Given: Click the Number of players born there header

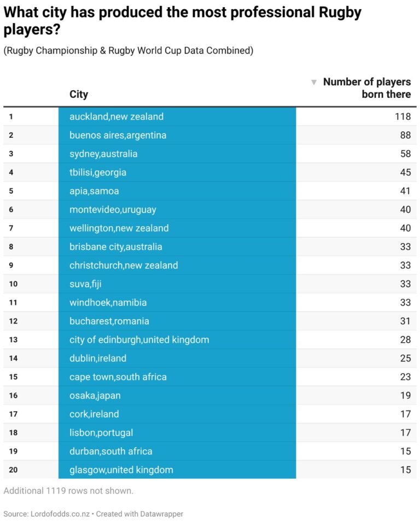Looking at the screenshot, I should coord(366,88).
